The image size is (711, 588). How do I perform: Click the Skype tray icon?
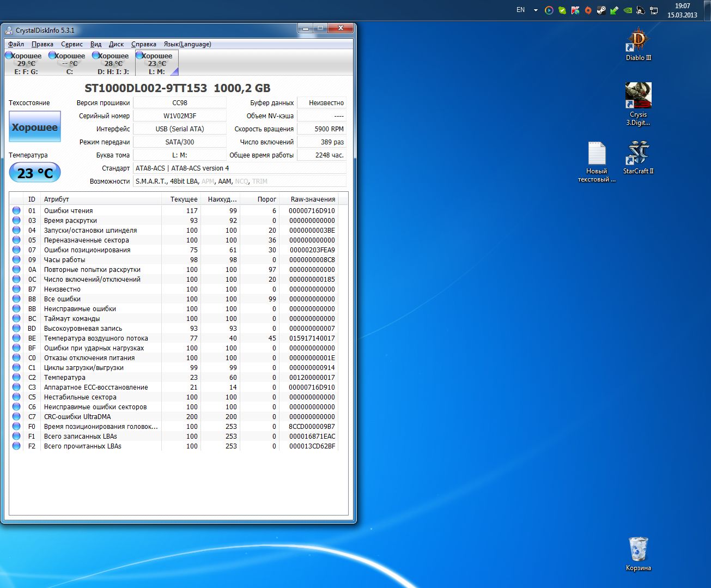coord(562,10)
